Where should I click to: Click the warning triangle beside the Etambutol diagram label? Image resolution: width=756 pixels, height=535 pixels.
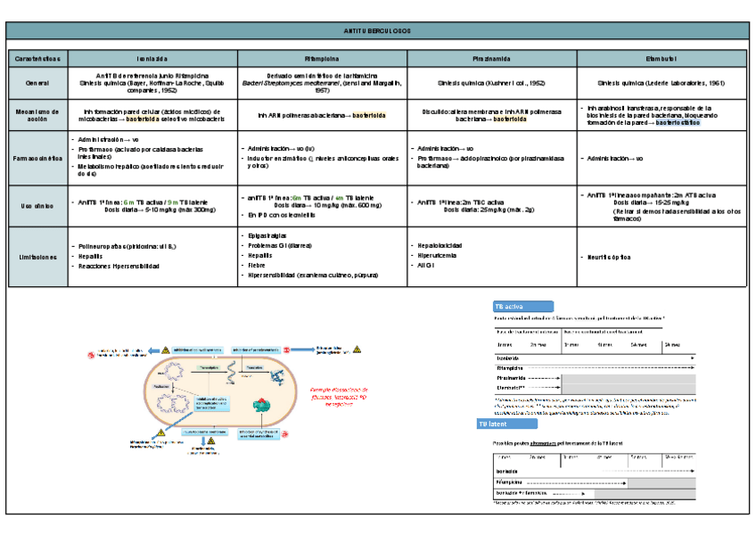tap(356, 348)
